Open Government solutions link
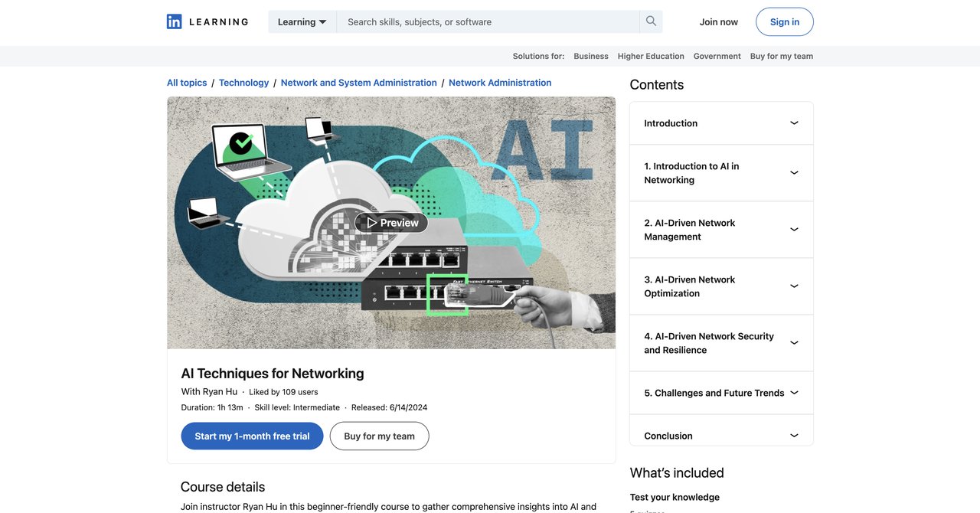Image resolution: width=980 pixels, height=513 pixels. [x=717, y=56]
